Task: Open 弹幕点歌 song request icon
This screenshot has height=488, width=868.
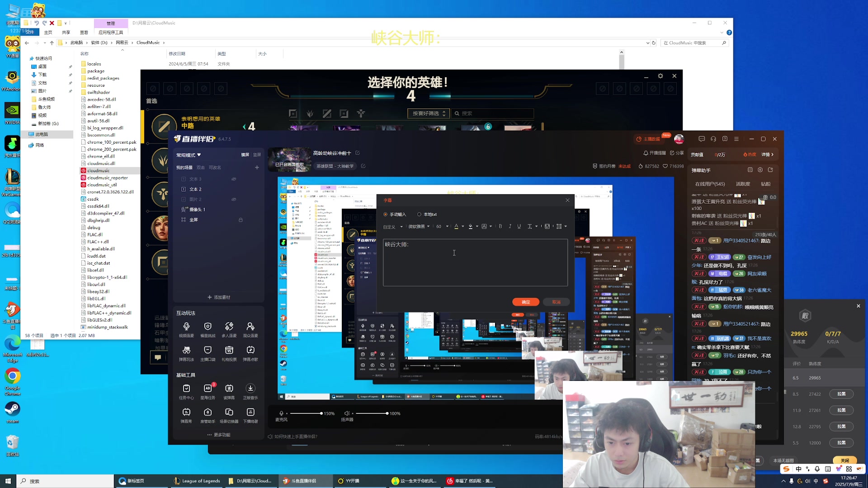Action: [x=250, y=353]
